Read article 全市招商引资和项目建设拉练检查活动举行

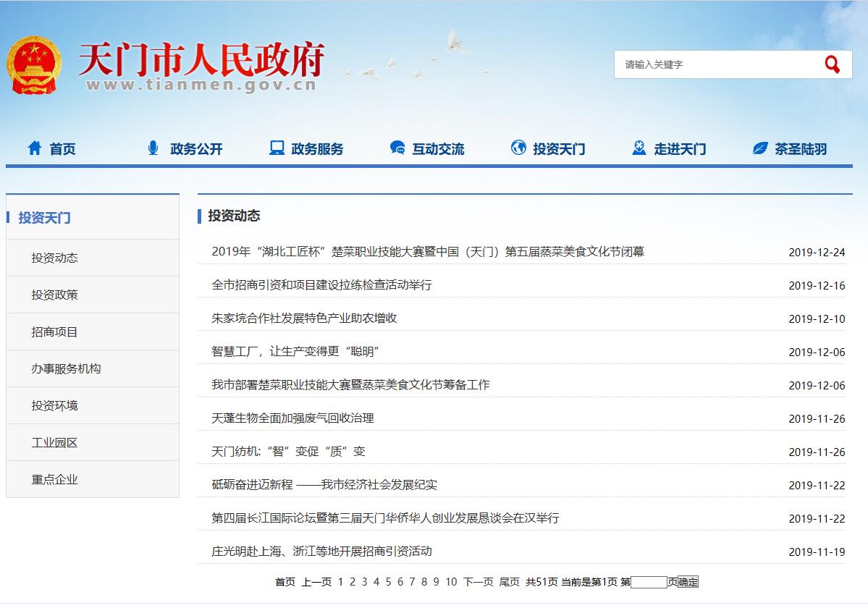tap(321, 285)
